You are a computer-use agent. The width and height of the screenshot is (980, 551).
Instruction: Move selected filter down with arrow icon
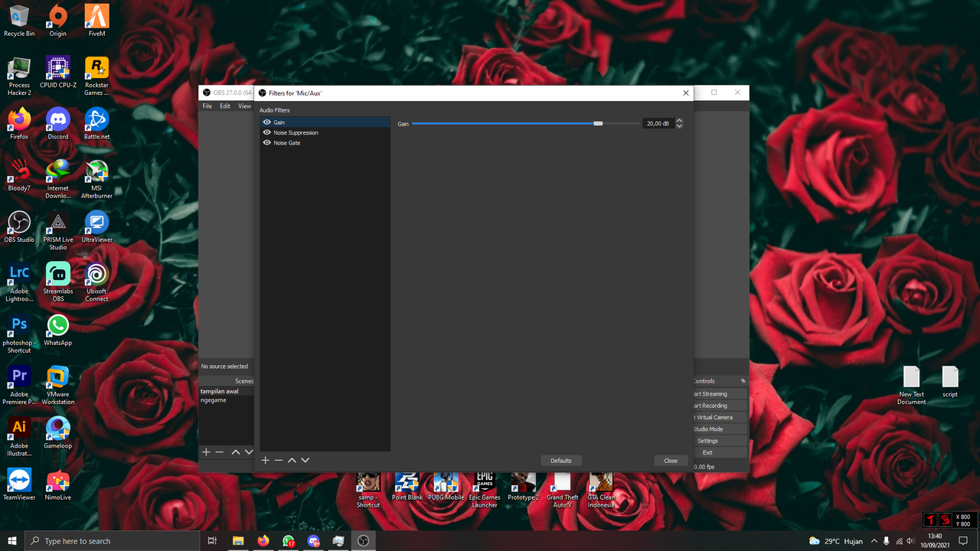click(x=305, y=460)
